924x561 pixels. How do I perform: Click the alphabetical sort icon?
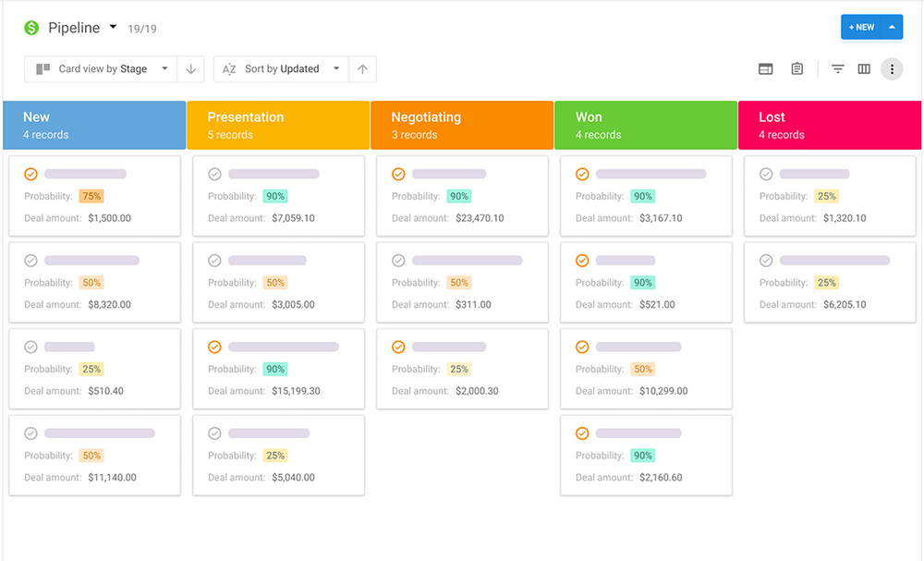228,68
